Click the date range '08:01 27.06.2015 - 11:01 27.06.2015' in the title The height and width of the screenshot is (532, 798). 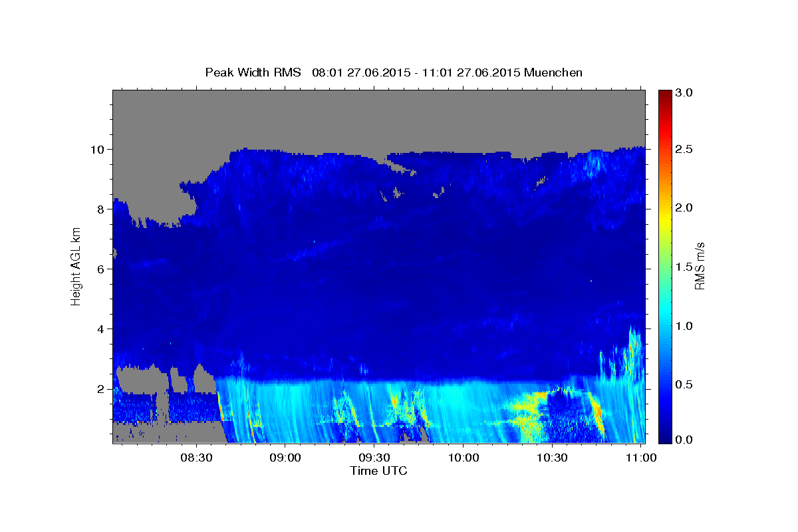(x=416, y=72)
